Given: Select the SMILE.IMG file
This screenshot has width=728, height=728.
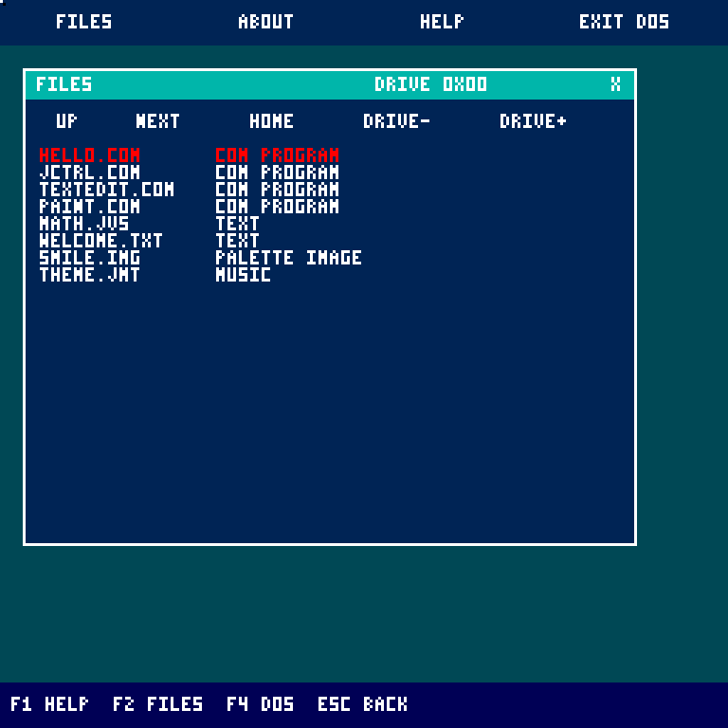Looking at the screenshot, I should (x=90, y=258).
